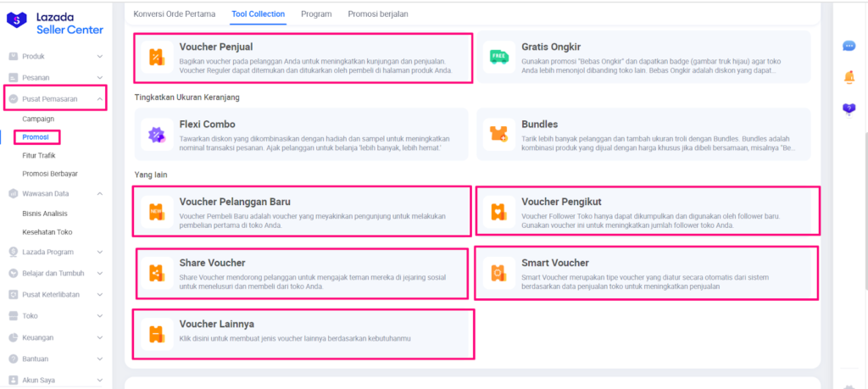
Task: Expand the Produk menu chevron
Action: [100, 57]
